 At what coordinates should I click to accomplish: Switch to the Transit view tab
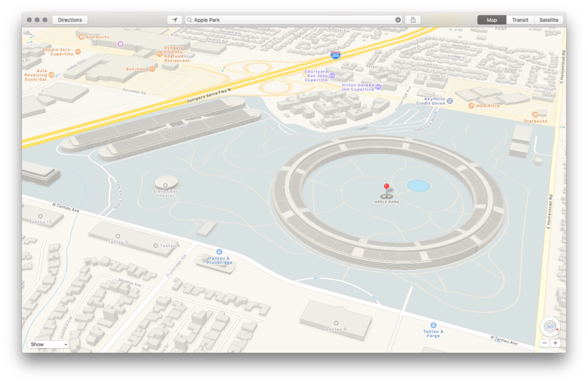tap(520, 20)
